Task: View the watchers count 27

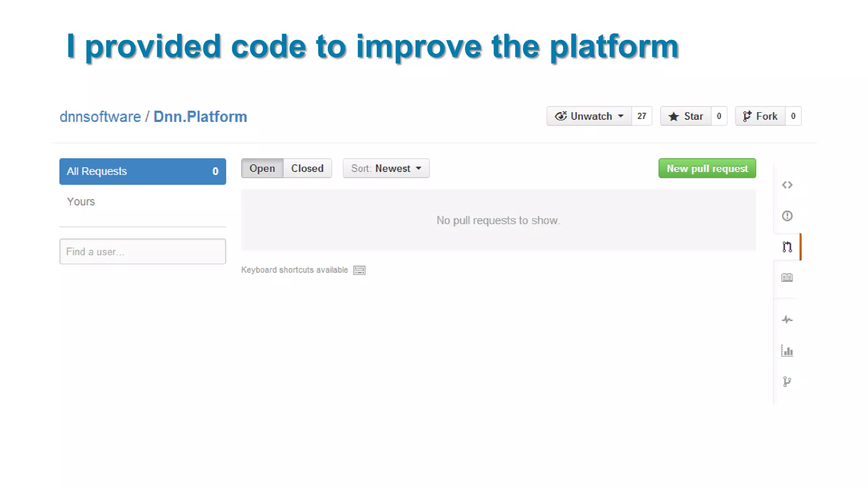Action: pos(642,116)
